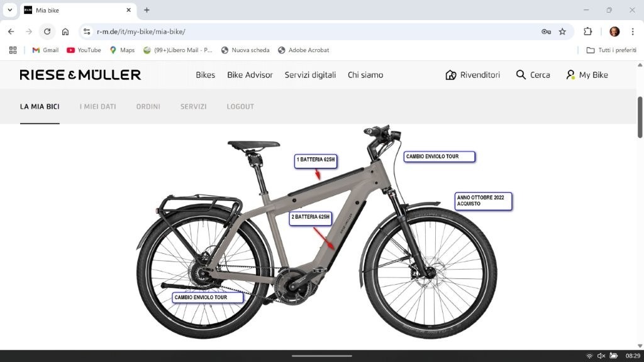Open the Maps bookmark
The image size is (644, 362).
122,50
